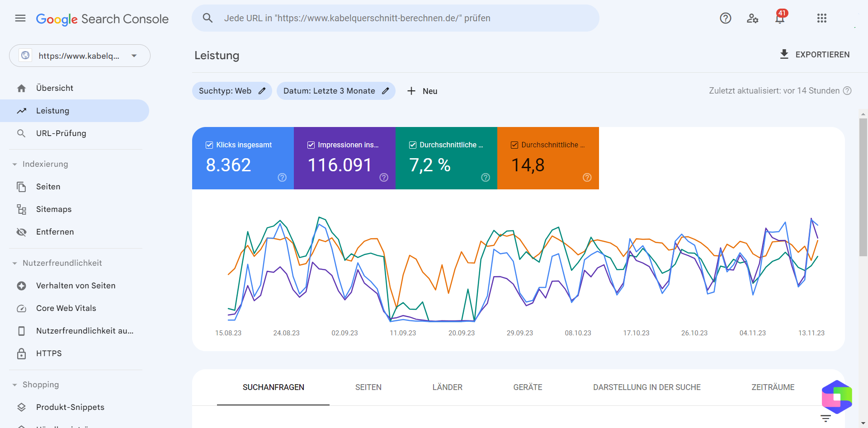
Task: Switch to ZEITRÄUME tab
Action: 773,387
